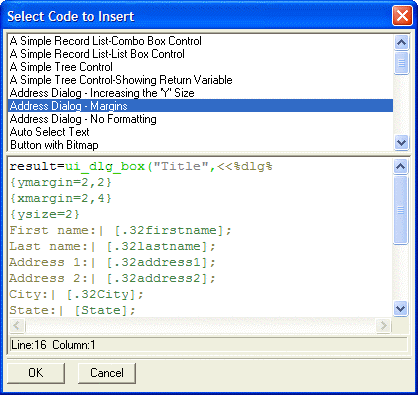418x395 pixels.
Task: Click the 'City:' code line
Action: (x=76, y=294)
